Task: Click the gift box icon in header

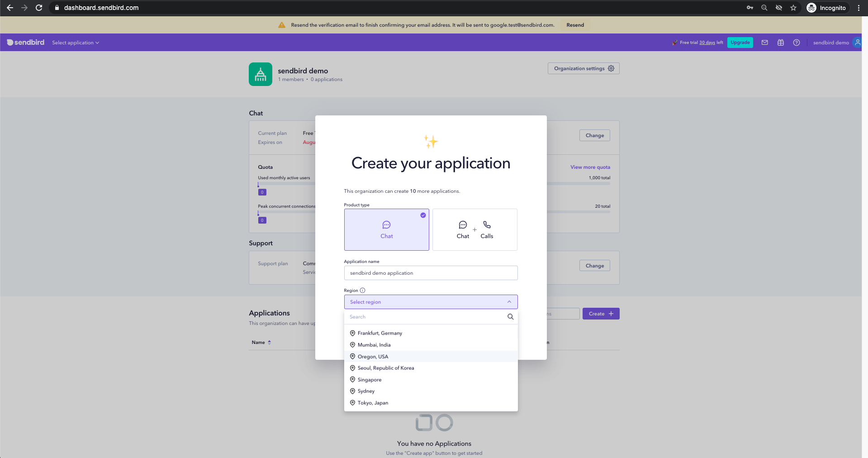Action: (x=781, y=43)
